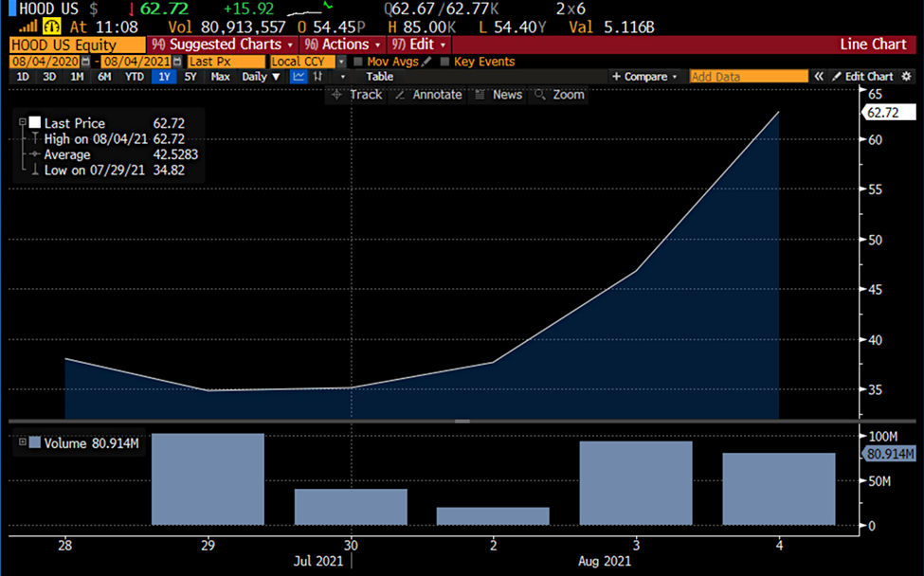Click the Annotate button label
Screen dimensions: 924x576
437,95
